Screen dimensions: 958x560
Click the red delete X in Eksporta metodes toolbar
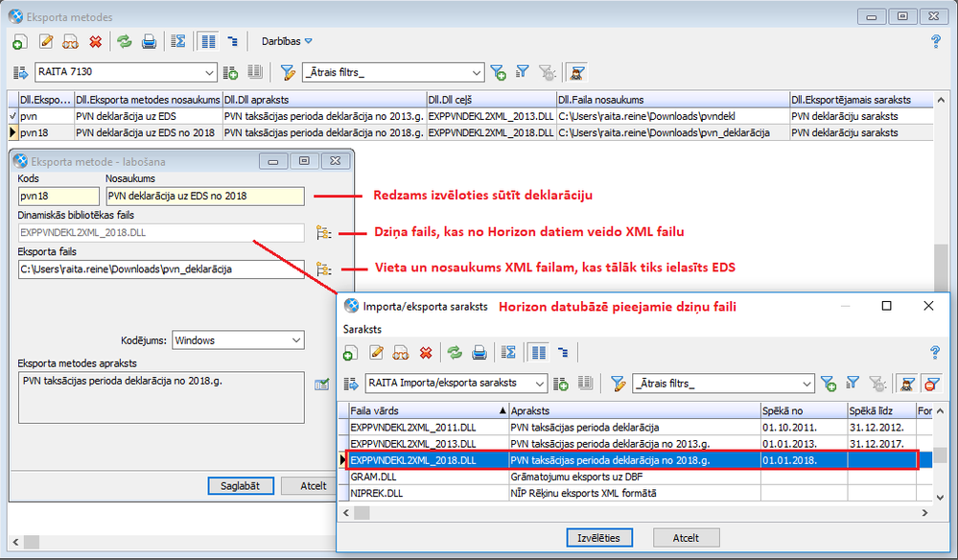point(95,41)
